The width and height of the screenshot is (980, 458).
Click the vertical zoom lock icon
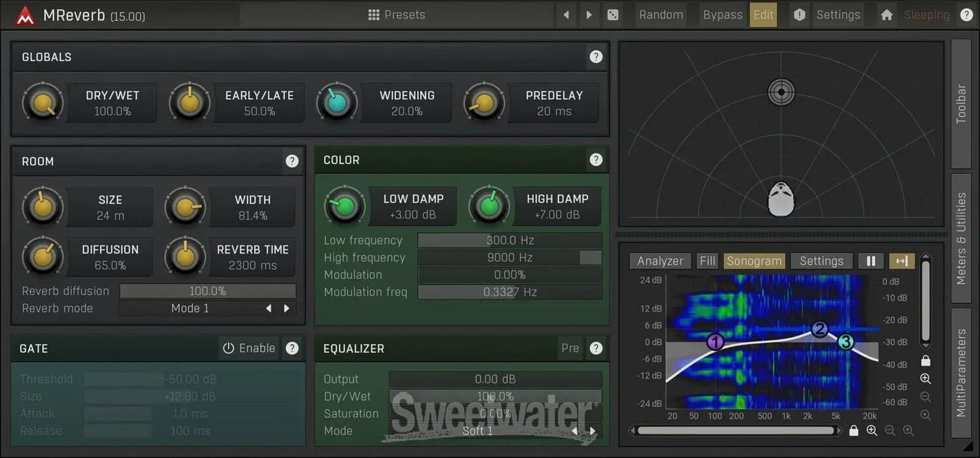tap(925, 360)
